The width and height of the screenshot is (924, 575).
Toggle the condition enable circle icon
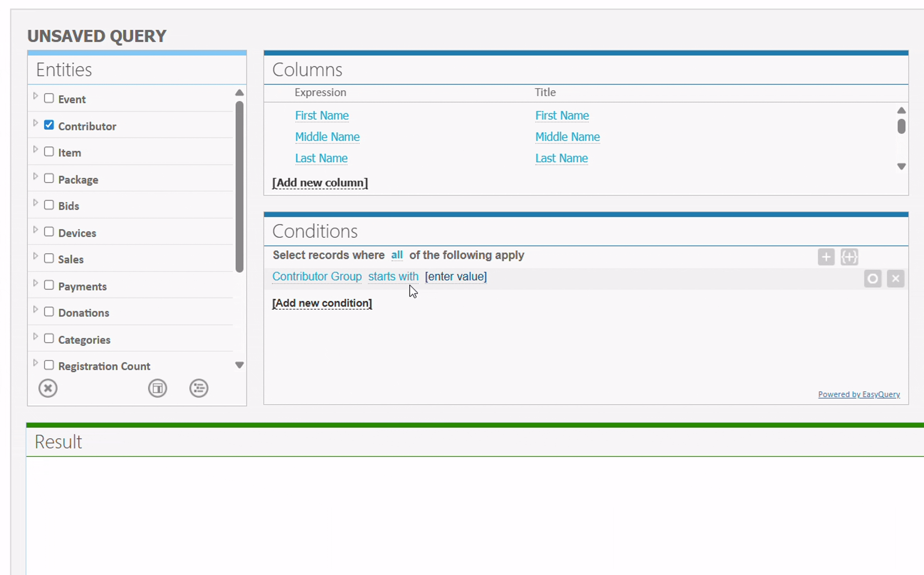873,279
